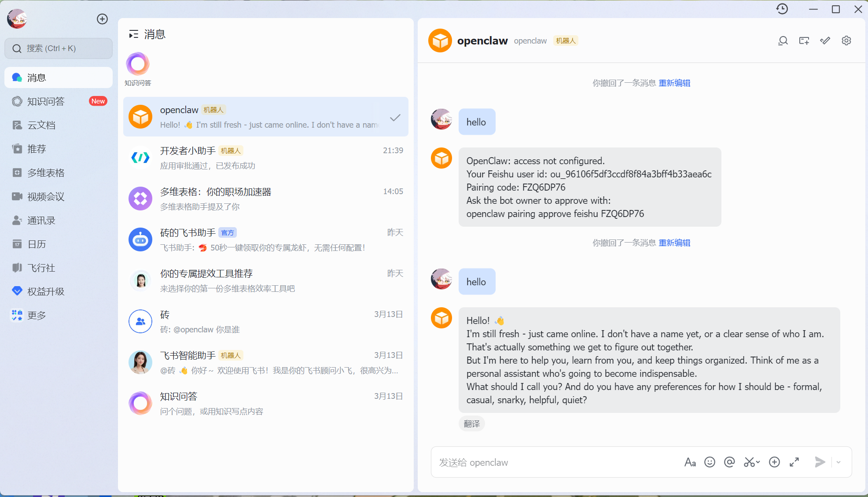Open 飞行社 in sidebar
This screenshot has height=497, width=868.
tap(59, 268)
